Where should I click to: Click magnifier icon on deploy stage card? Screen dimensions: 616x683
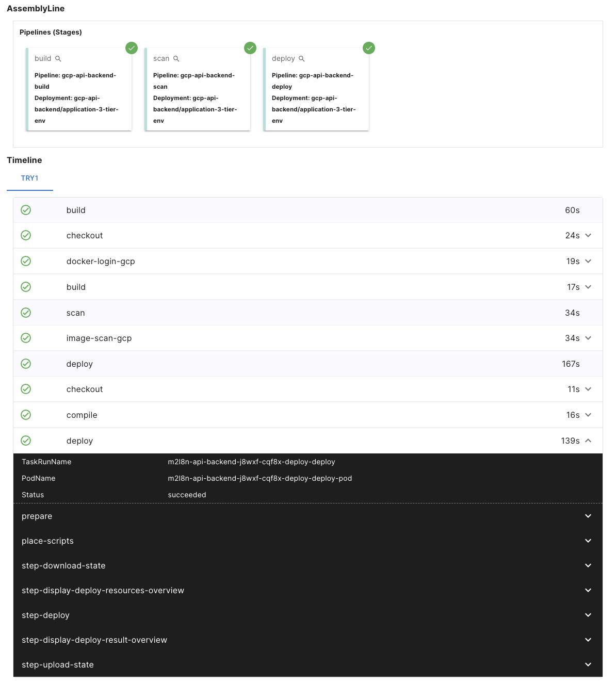click(302, 59)
